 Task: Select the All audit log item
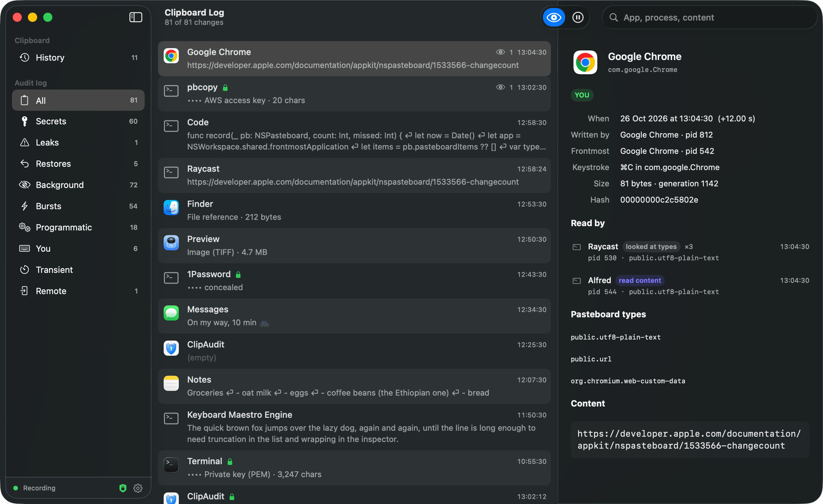point(78,100)
